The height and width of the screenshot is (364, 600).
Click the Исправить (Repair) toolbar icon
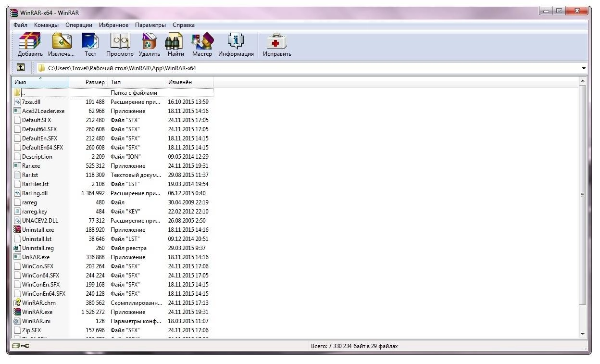[277, 41]
